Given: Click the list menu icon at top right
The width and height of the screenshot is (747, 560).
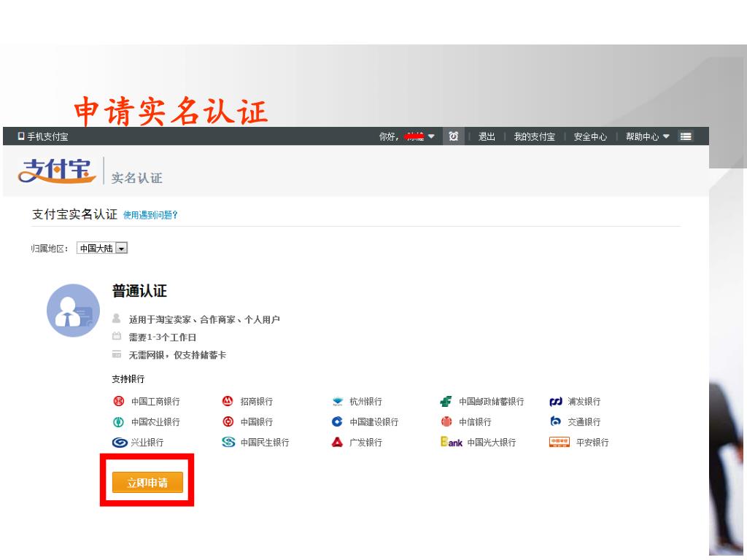Looking at the screenshot, I should (x=686, y=136).
